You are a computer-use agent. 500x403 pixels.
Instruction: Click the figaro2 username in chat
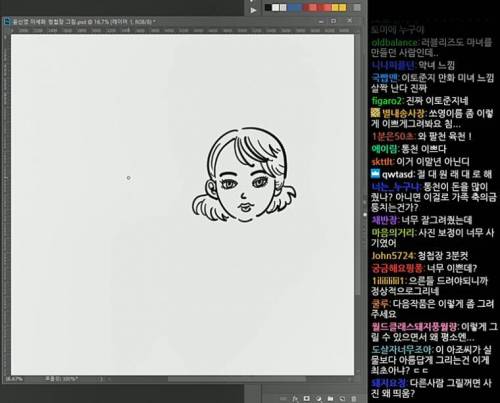pos(387,101)
